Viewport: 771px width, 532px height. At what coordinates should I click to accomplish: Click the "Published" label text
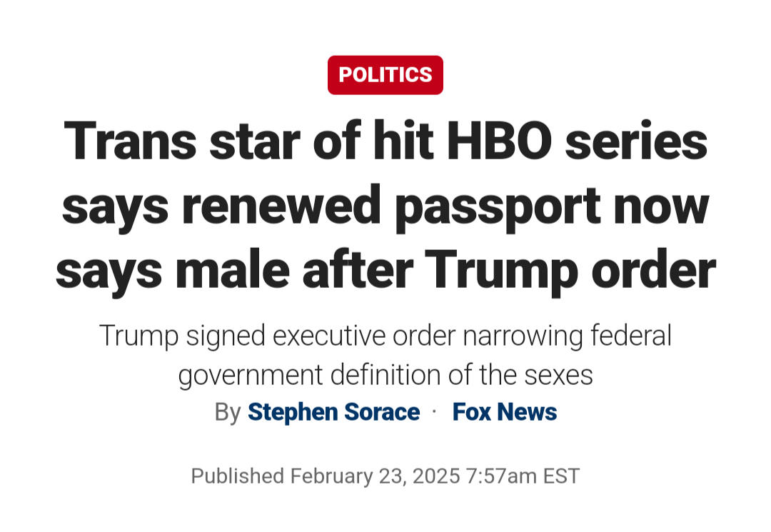[x=238, y=476]
